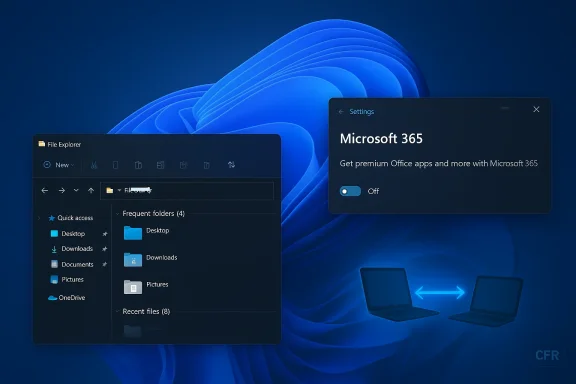576x384 pixels.
Task: Collapse the Frequent folders group
Action: pos(117,213)
